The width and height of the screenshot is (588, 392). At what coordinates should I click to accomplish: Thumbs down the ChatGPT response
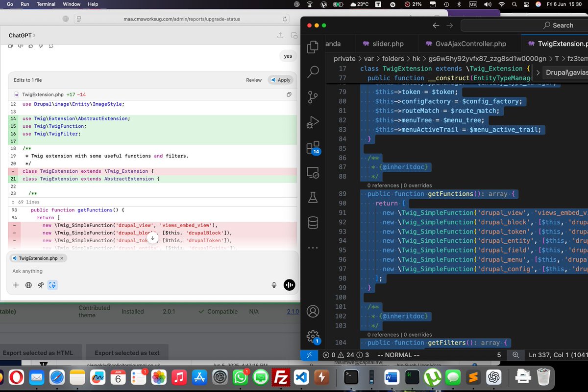tap(40, 46)
